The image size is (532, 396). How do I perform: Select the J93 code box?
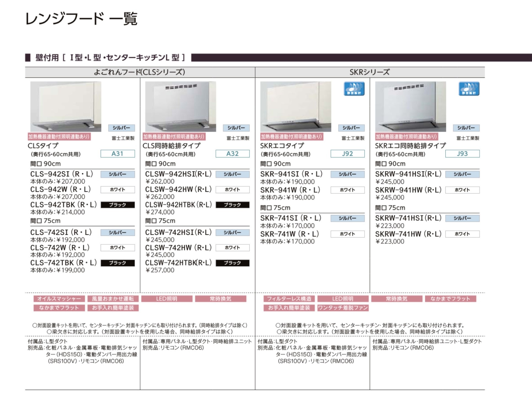coord(463,154)
